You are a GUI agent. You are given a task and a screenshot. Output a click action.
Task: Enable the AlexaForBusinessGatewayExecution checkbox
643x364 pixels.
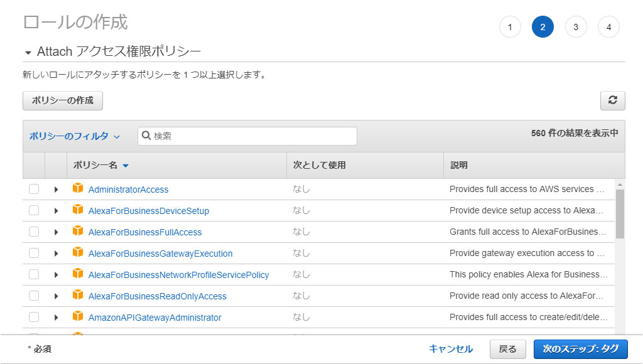[x=34, y=253]
